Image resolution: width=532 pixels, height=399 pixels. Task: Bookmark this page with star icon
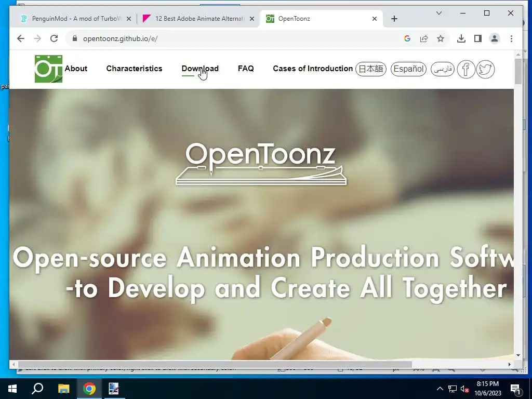(441, 38)
